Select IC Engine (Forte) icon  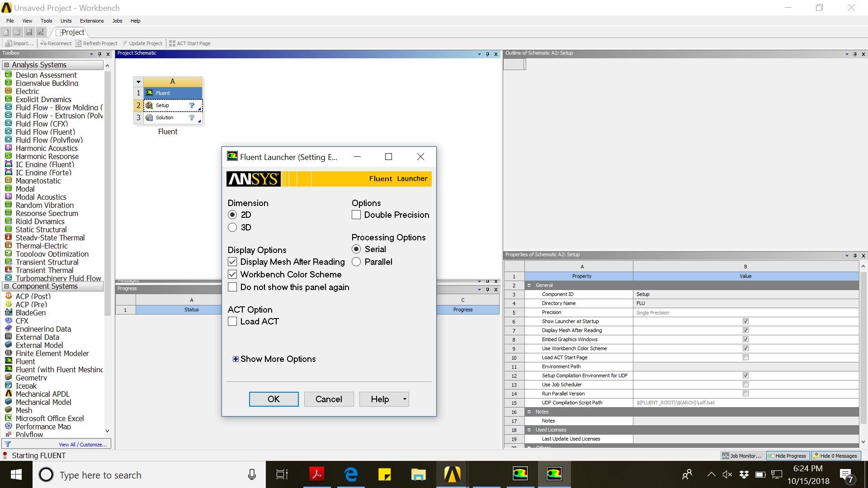[x=8, y=172]
